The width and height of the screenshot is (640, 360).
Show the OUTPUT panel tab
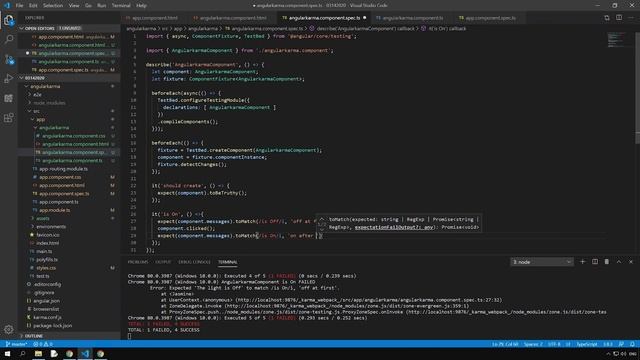point(163,262)
